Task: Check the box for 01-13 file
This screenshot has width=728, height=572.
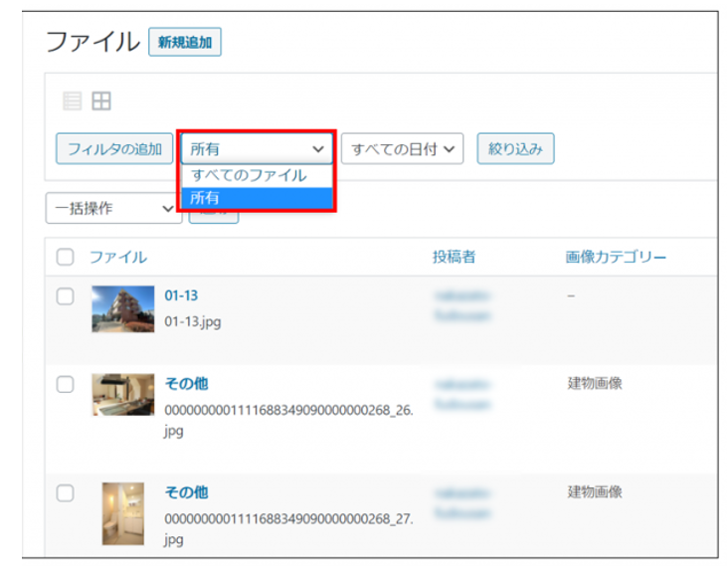Action: pyautogui.click(x=66, y=296)
